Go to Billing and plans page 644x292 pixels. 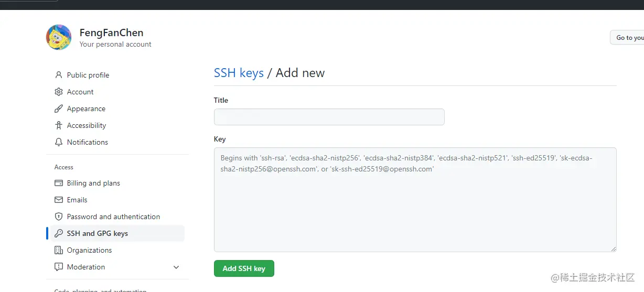(93, 183)
